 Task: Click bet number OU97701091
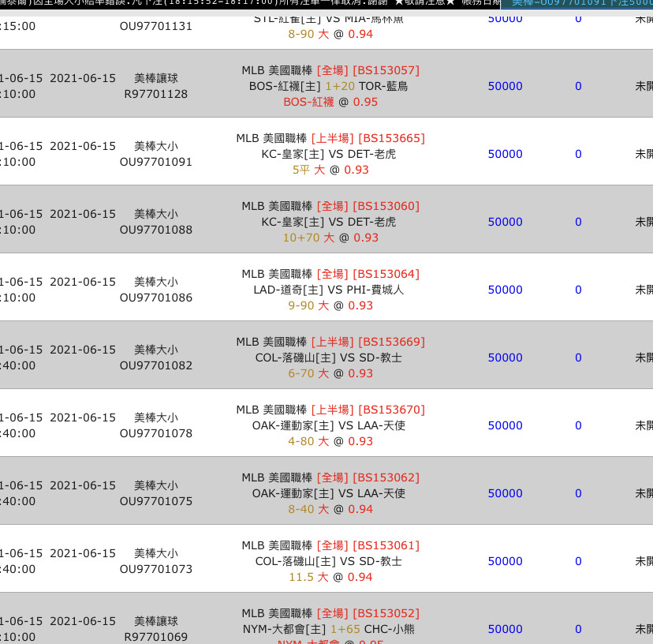[x=155, y=162]
